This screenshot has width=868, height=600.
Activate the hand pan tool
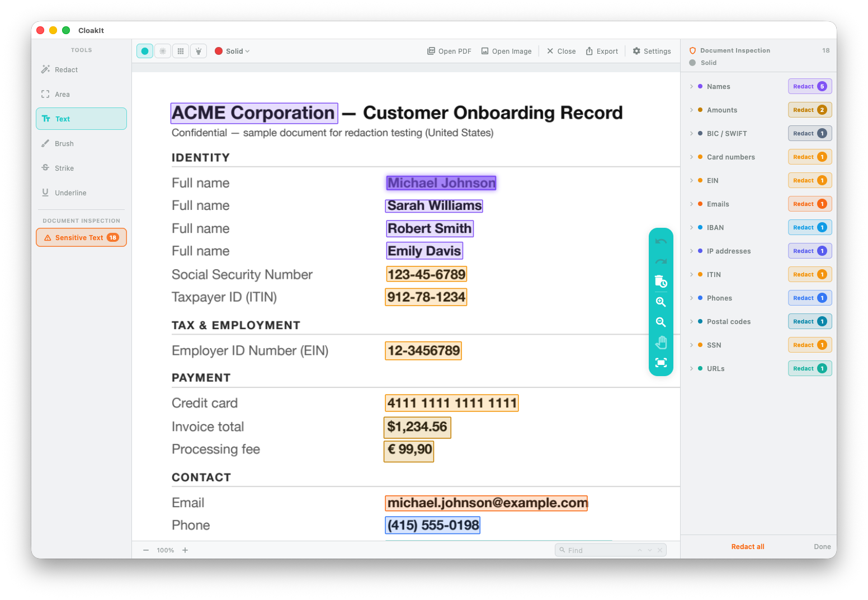661,342
